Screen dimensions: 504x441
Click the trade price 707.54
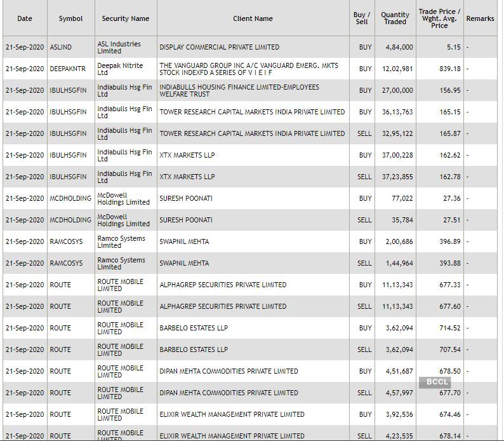[450, 349]
